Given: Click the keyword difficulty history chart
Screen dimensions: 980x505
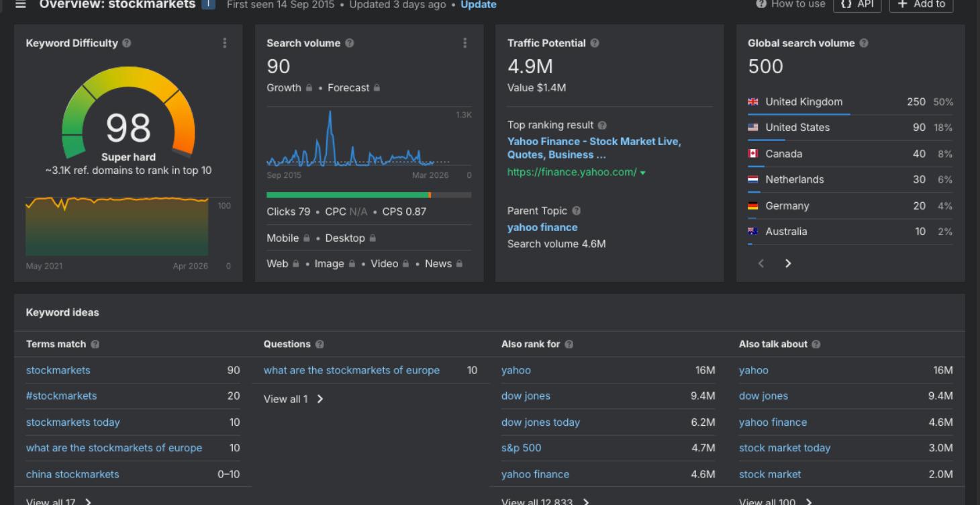Looking at the screenshot, I should [x=117, y=226].
